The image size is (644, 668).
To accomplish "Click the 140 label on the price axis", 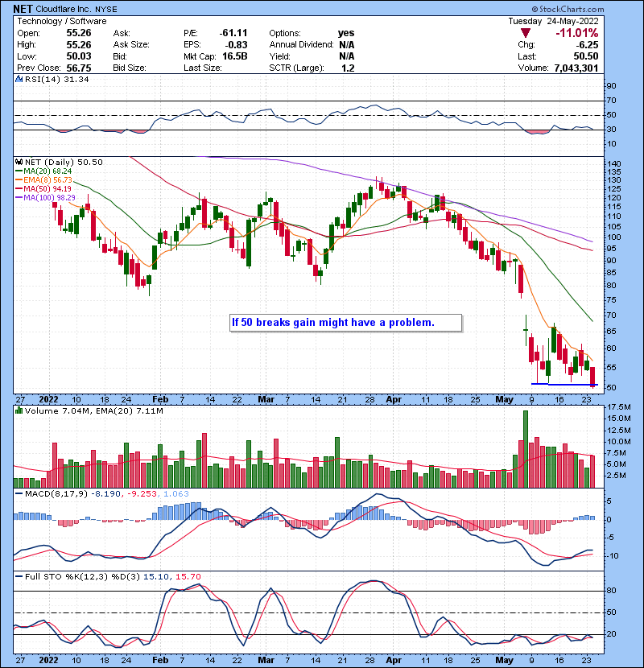I will tap(614, 164).
